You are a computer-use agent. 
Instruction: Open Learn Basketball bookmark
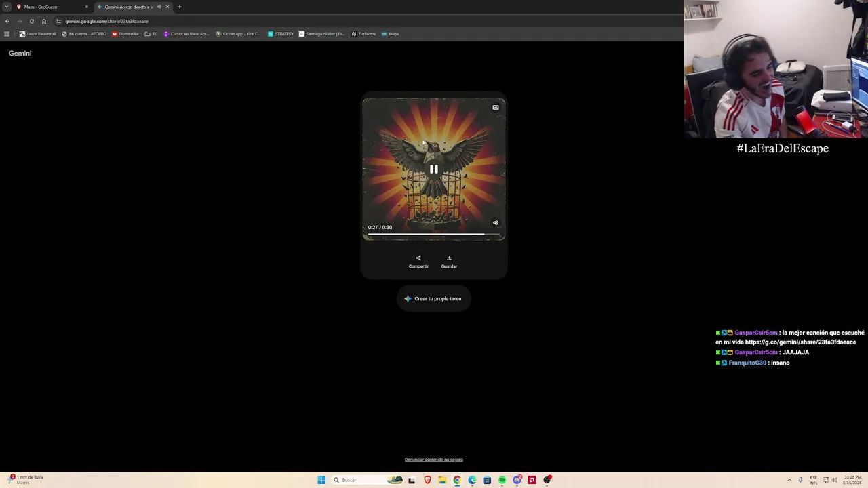38,34
